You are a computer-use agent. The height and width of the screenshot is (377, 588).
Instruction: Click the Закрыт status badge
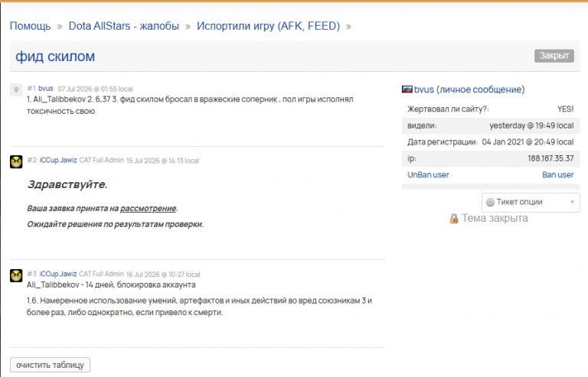pos(554,56)
